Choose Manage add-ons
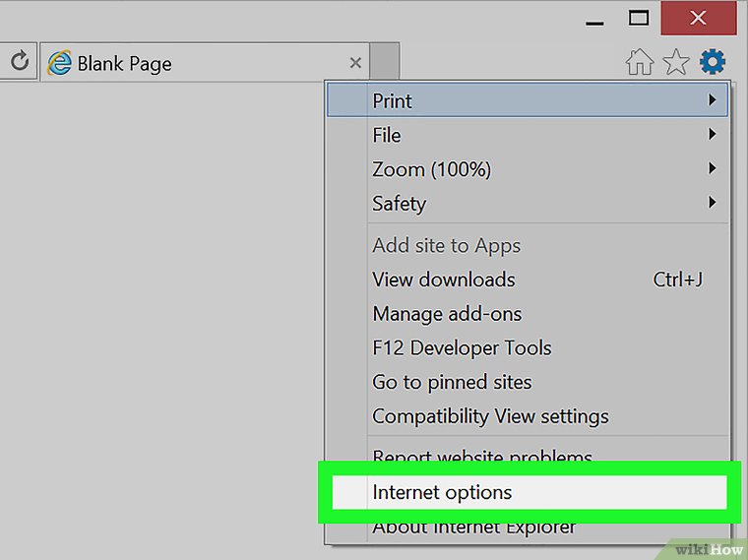 (447, 314)
